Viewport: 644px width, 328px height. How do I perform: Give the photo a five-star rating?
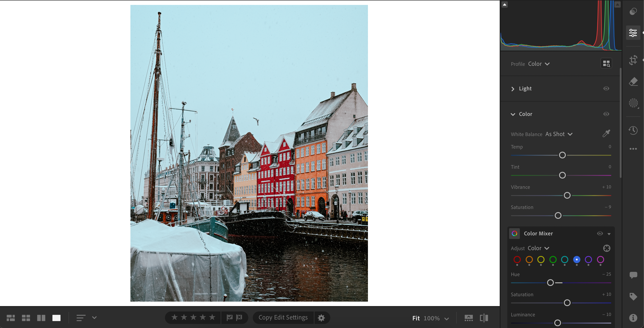(x=212, y=317)
